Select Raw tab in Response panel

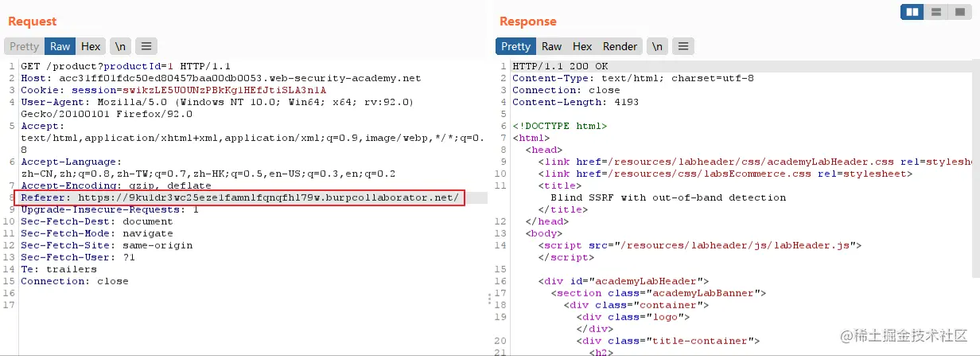tap(552, 46)
